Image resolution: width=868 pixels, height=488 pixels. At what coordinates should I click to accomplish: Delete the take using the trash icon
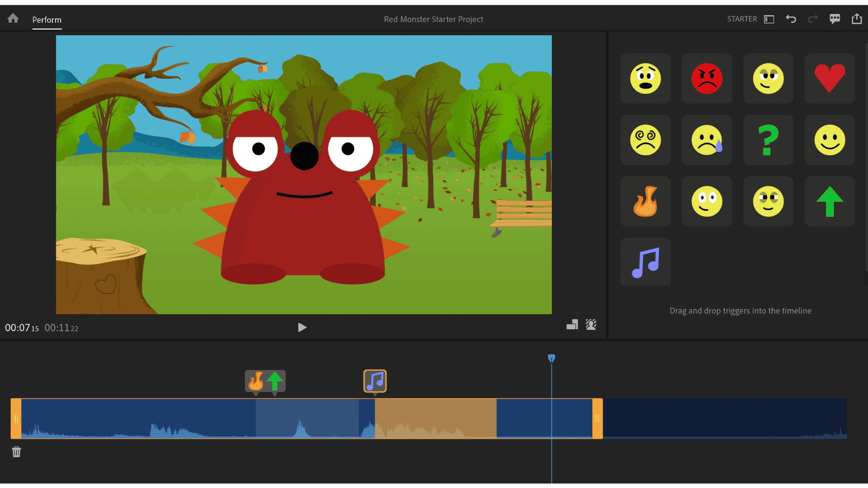16,452
